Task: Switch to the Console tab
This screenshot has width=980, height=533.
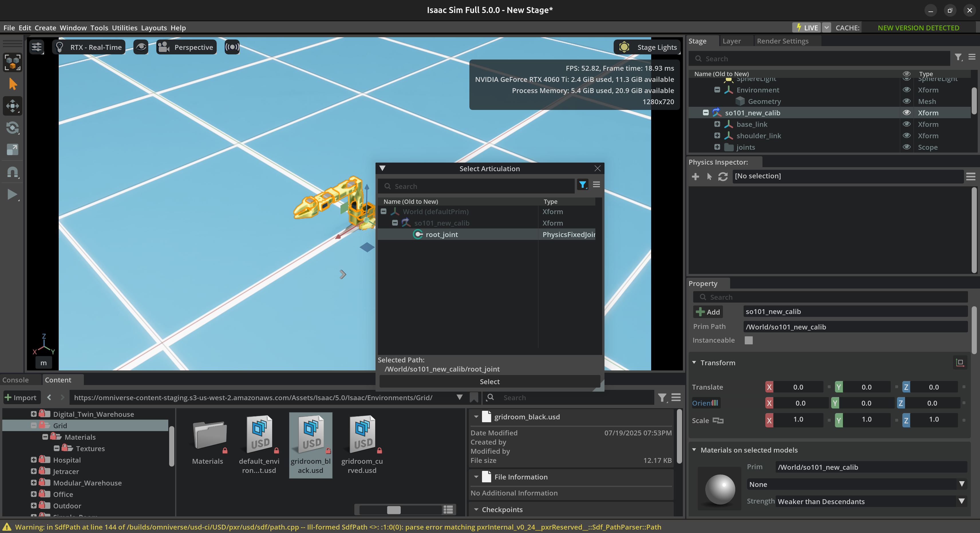Action: [x=15, y=380]
